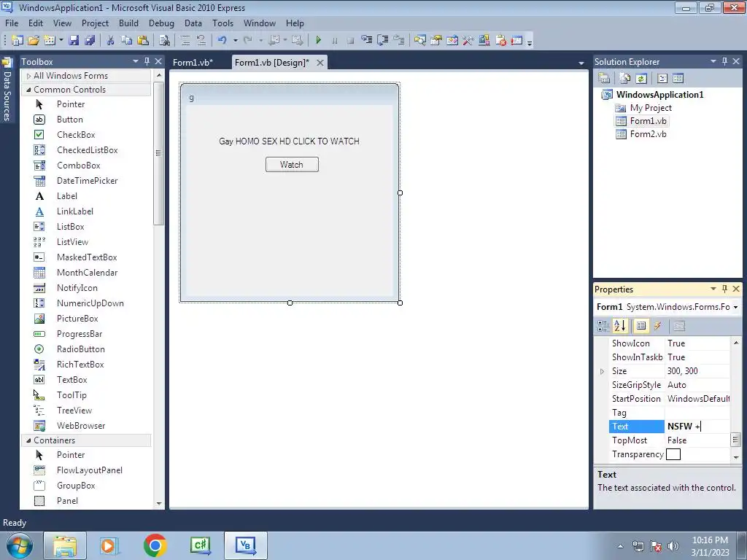Open the Data Sources side tab
The image size is (747, 560).
(7, 90)
